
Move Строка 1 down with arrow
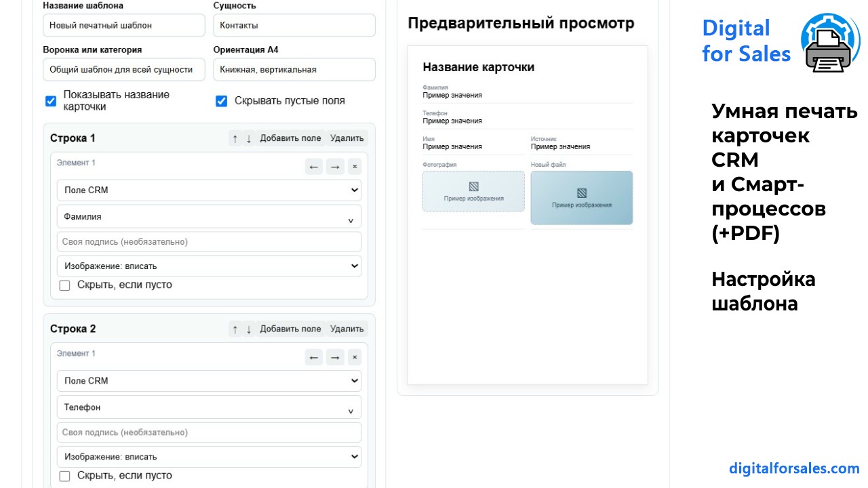249,138
